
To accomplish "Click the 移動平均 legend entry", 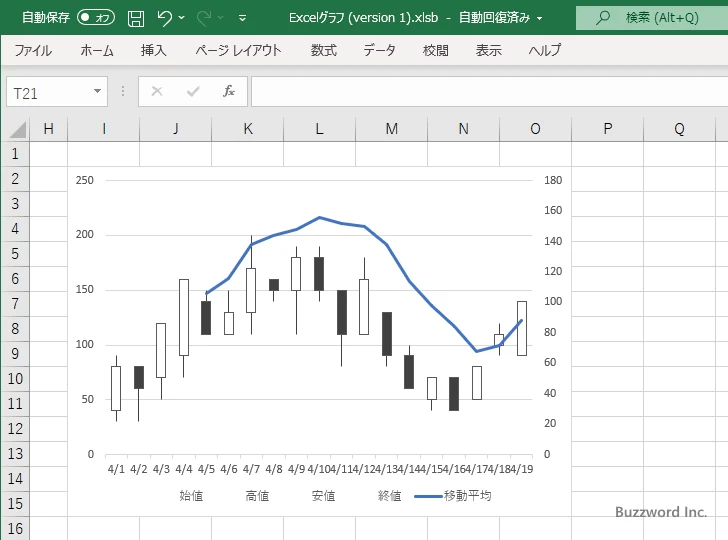I will point(453,496).
